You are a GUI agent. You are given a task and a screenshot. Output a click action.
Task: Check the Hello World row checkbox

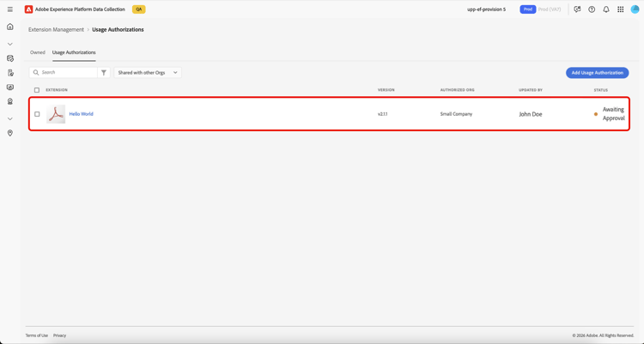(37, 114)
